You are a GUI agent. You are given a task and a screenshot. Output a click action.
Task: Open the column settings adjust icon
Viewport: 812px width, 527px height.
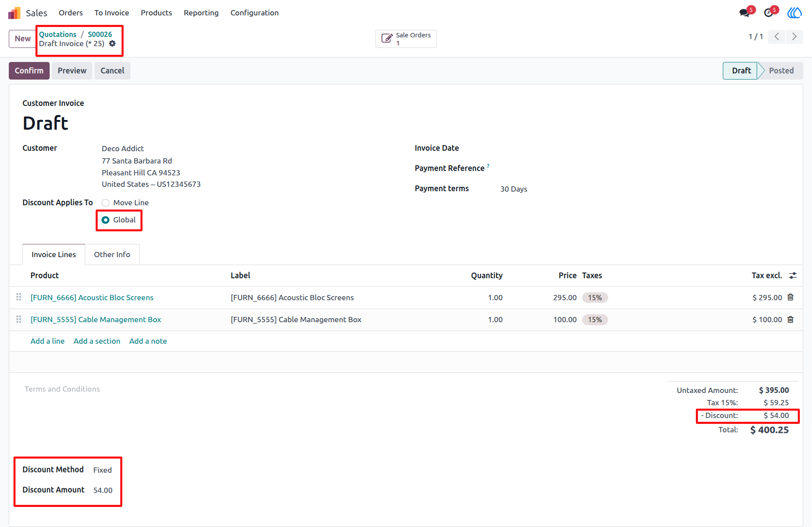pyautogui.click(x=793, y=276)
